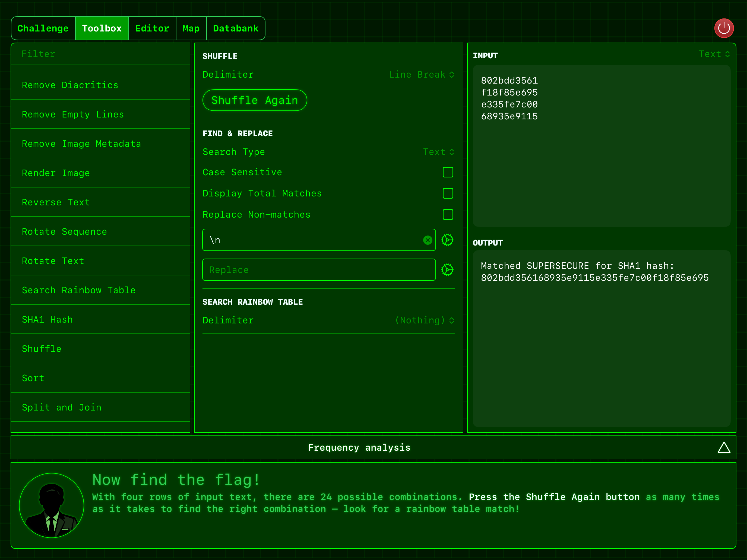Select the SHA1 Hash tool
This screenshot has height=560, width=747.
click(47, 319)
